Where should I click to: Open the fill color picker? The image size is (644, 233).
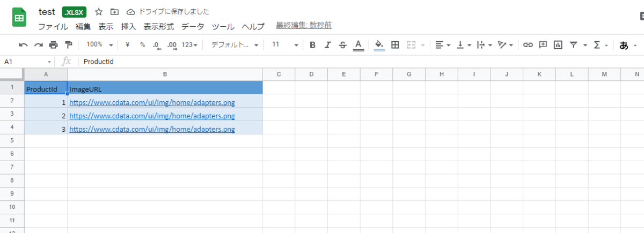click(x=379, y=45)
